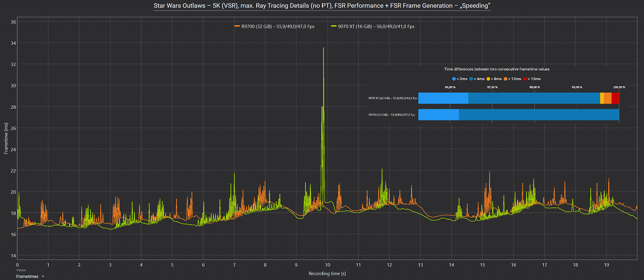Select the 9070 XT bar's yellow < 8ms segment
The image size is (644, 280).
point(602,98)
